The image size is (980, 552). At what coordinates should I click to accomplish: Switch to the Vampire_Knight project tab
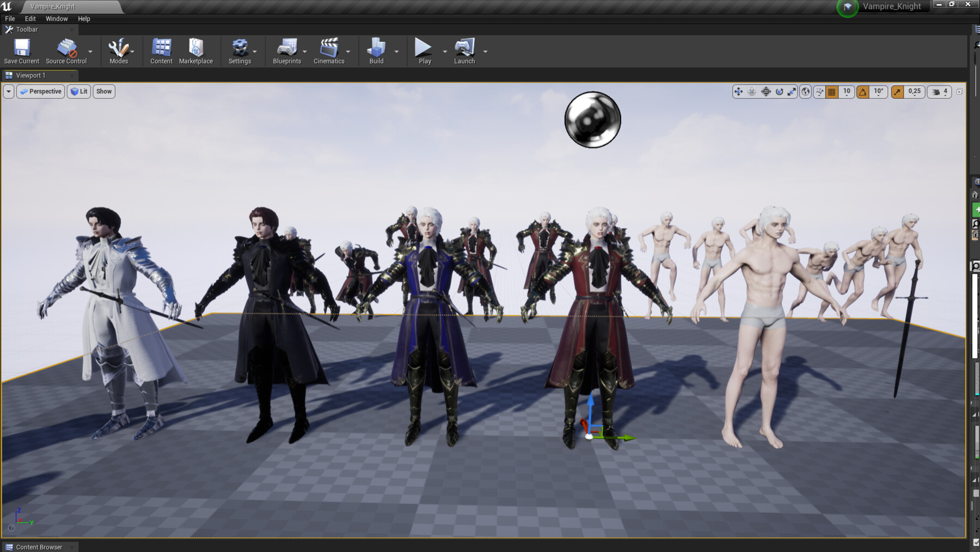[52, 7]
